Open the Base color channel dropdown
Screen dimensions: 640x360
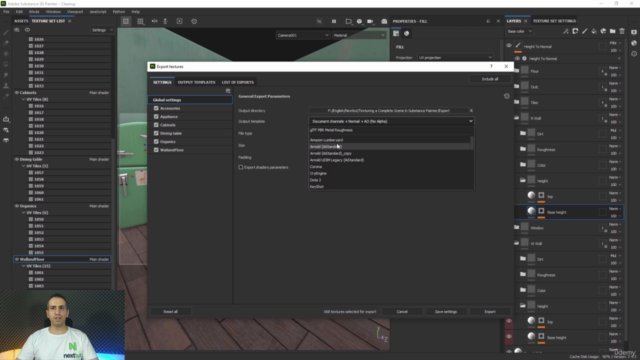[x=520, y=31]
